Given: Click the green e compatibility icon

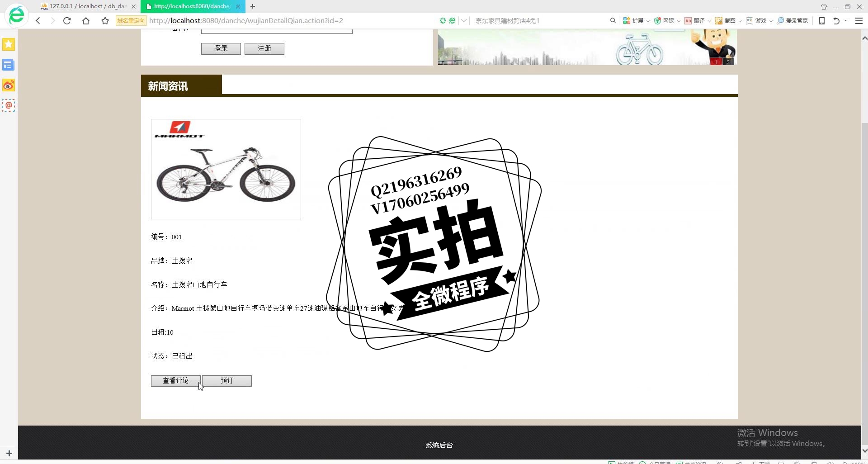Looking at the screenshot, I should [x=452, y=21].
